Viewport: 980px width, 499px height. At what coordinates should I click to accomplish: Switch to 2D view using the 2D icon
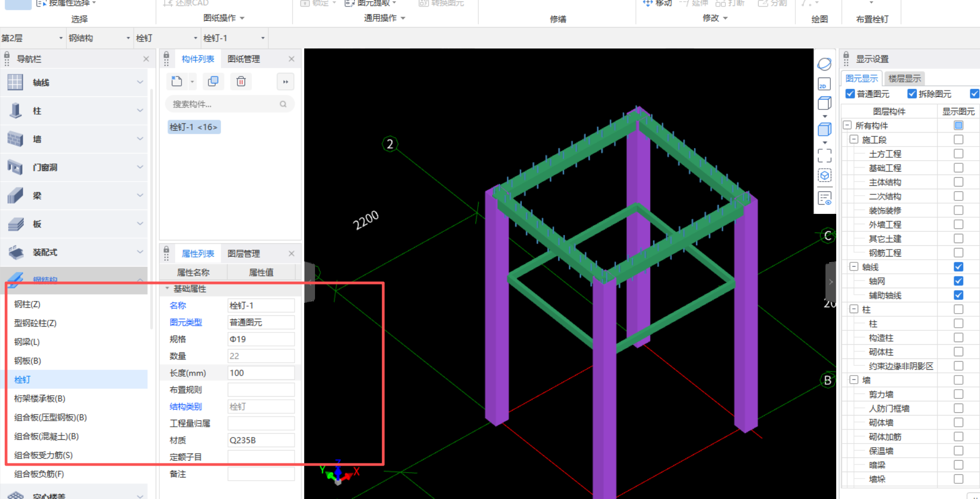[x=824, y=84]
